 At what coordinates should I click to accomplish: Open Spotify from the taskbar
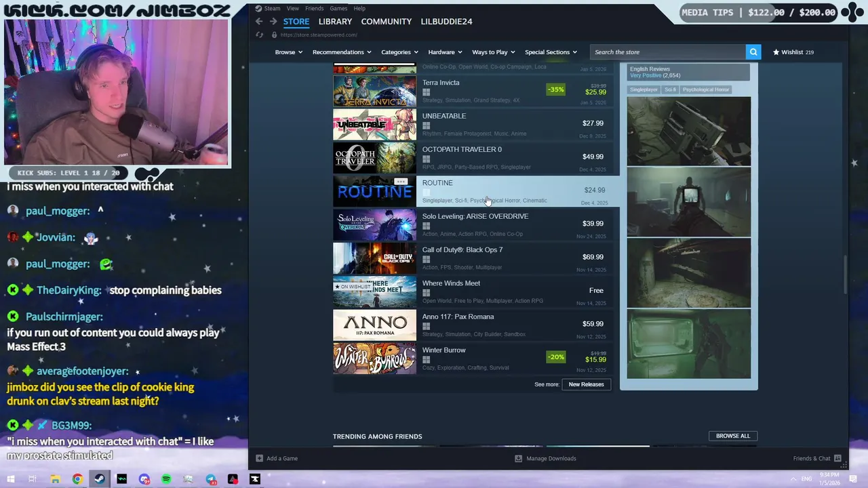tap(166, 479)
